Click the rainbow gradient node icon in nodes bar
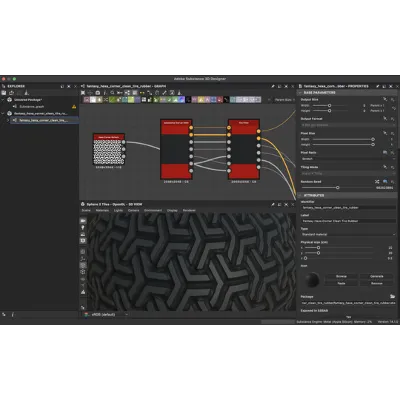Viewport: 400px width, 400px height. [181, 100]
